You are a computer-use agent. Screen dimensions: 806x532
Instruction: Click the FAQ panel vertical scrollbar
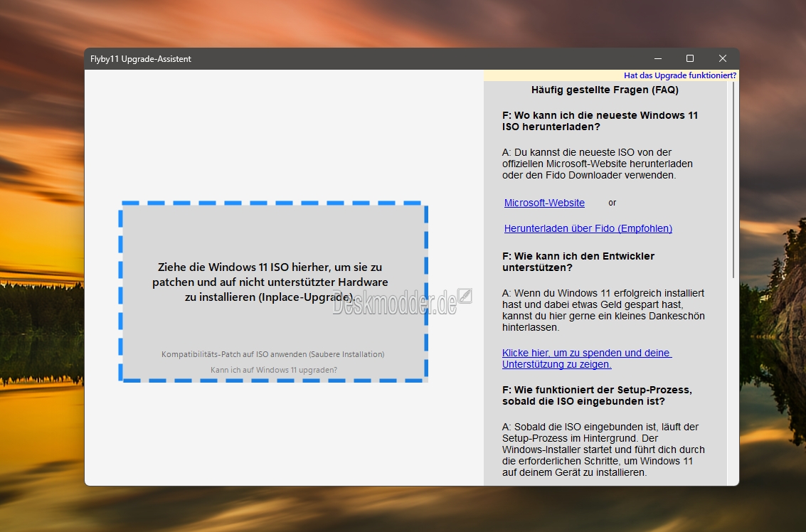pos(733,180)
